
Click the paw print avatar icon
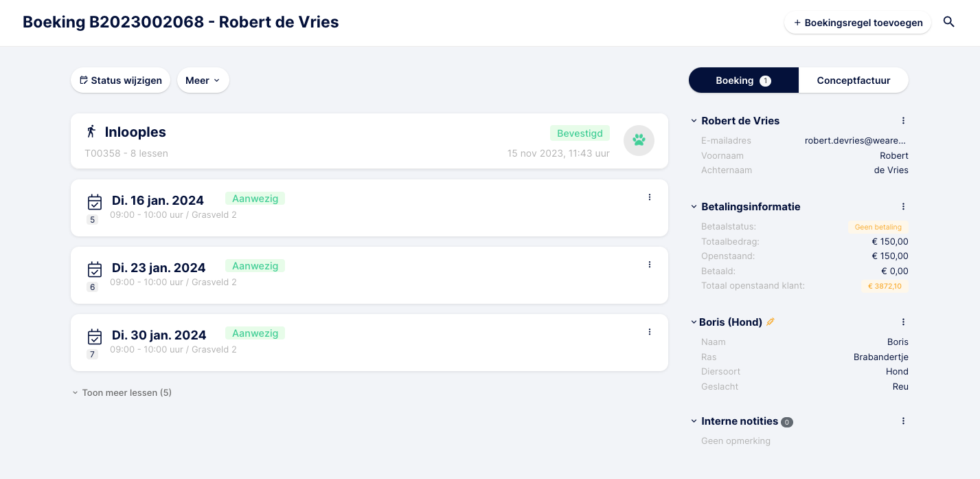(x=639, y=140)
